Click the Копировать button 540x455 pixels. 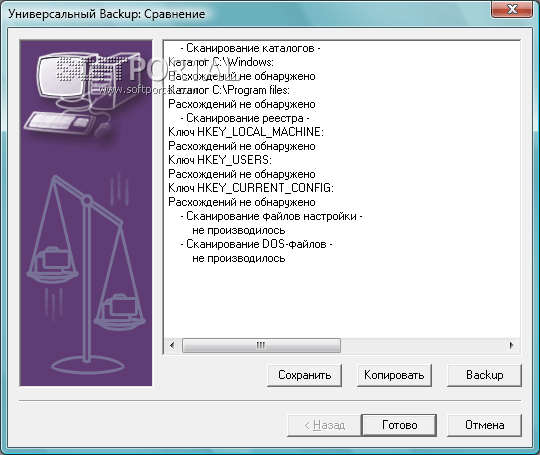point(394,375)
